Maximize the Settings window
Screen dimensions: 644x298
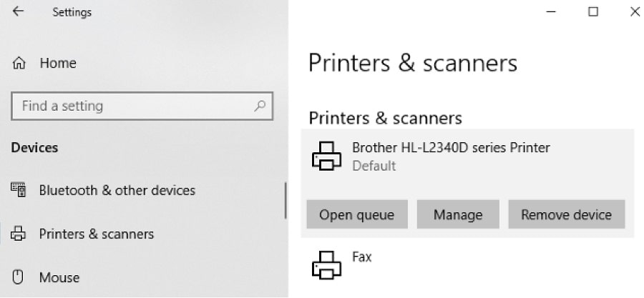coord(593,12)
